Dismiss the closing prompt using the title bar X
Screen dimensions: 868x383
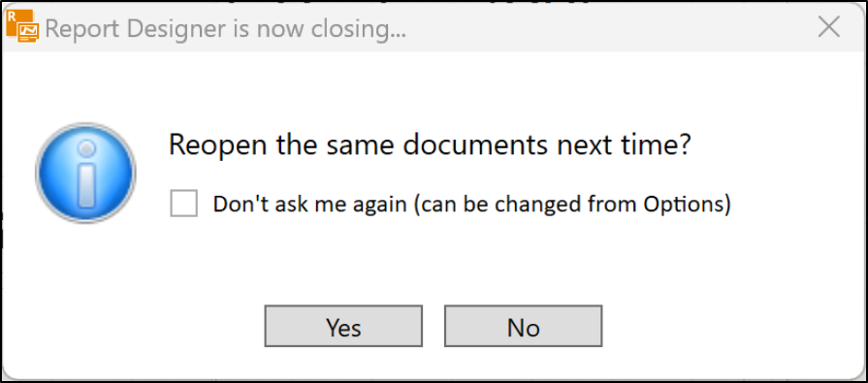828,27
